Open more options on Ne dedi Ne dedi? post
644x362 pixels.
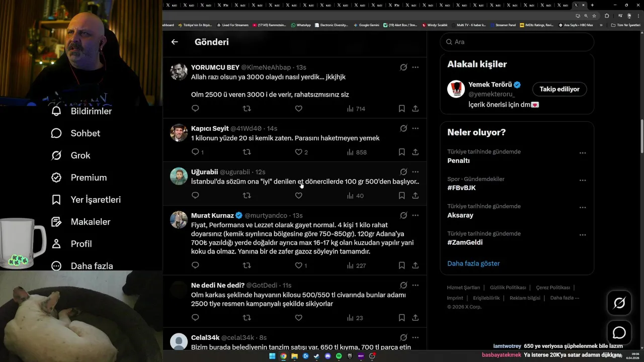click(415, 285)
